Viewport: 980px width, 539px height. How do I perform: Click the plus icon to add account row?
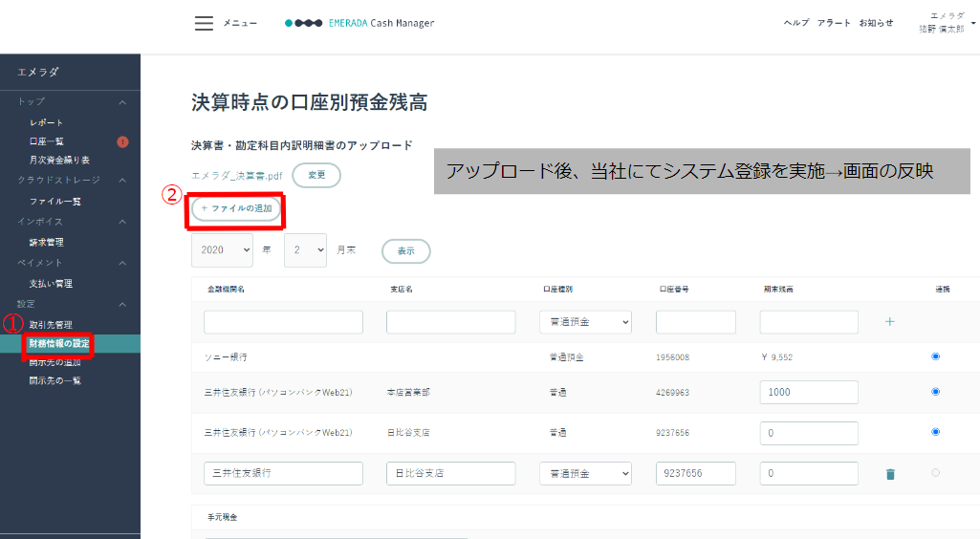coord(890,322)
